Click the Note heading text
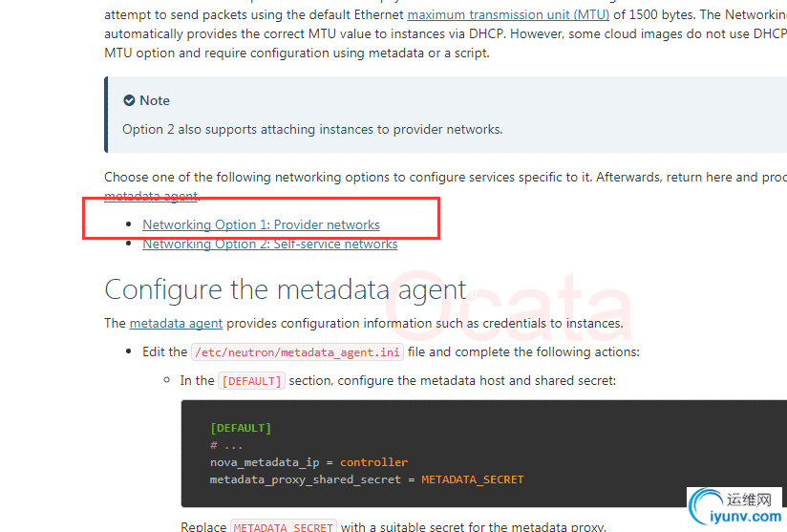Screen dimensions: 787x532 click(x=155, y=100)
